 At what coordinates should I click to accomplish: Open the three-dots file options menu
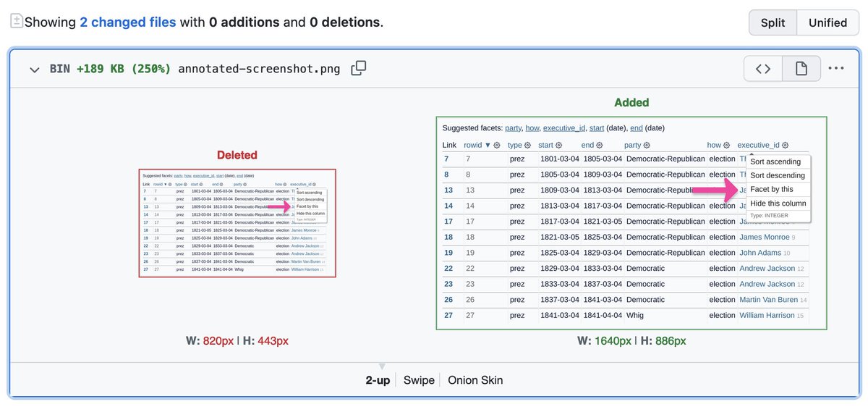pos(836,69)
